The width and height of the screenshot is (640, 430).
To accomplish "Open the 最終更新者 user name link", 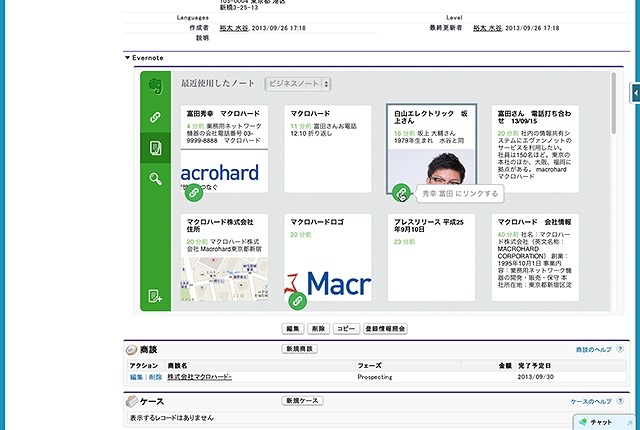I will pyautogui.click(x=487, y=28).
